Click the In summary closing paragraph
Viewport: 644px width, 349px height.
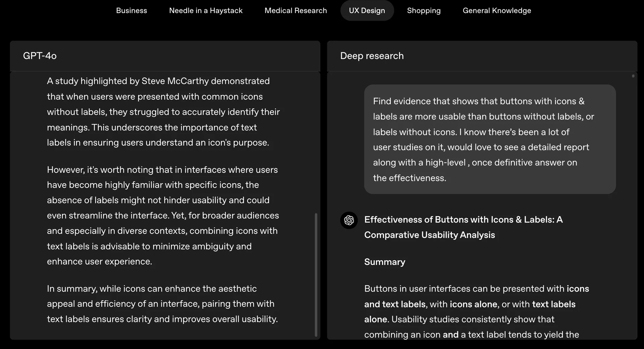(162, 304)
